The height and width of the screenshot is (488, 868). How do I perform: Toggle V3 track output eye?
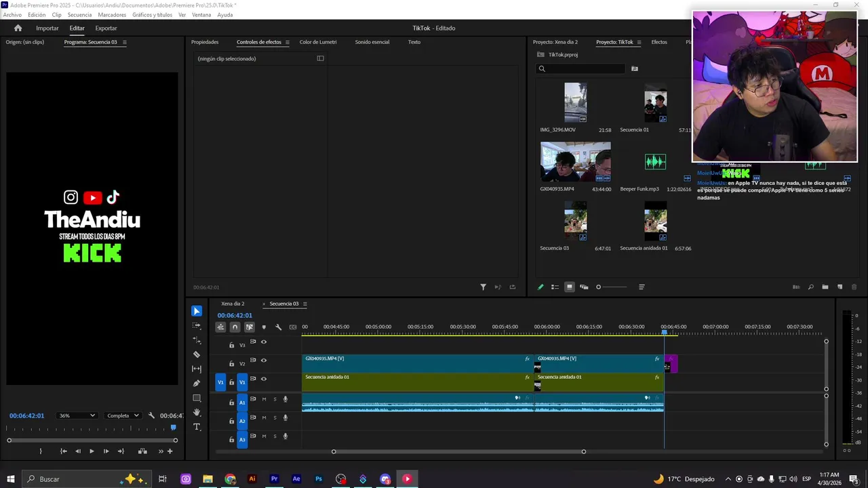[x=264, y=342]
